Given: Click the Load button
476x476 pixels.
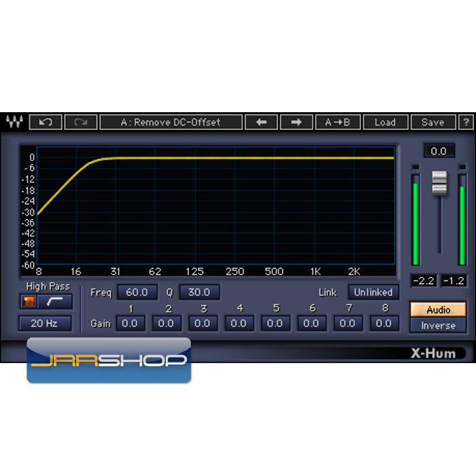Looking at the screenshot, I should (386, 122).
